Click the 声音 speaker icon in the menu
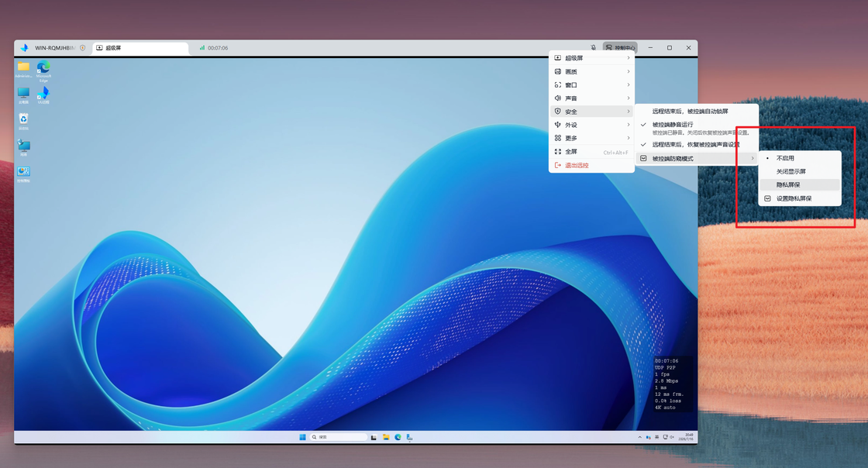The width and height of the screenshot is (868, 468). coord(558,98)
